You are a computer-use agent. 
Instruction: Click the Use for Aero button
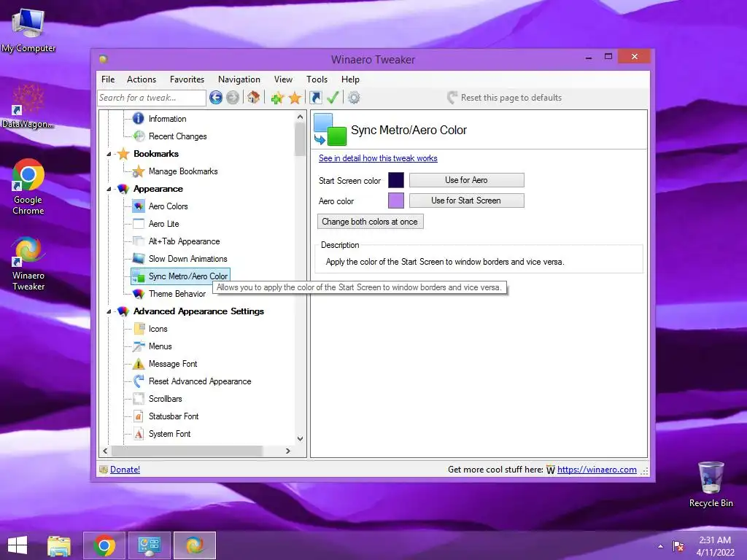pyautogui.click(x=466, y=180)
